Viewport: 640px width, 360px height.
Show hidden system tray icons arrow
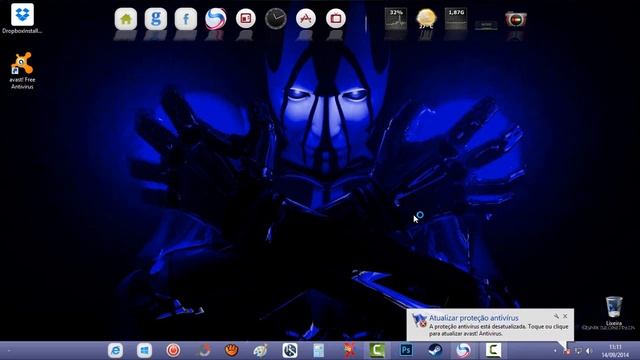click(x=555, y=351)
